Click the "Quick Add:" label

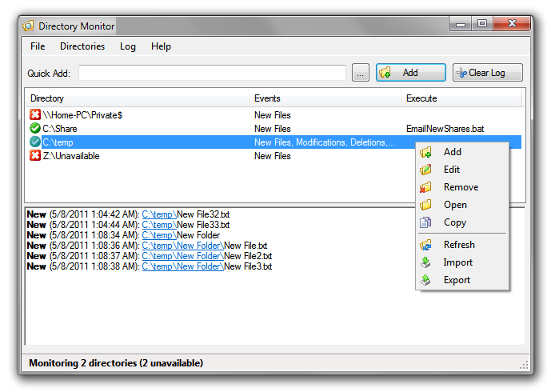49,73
